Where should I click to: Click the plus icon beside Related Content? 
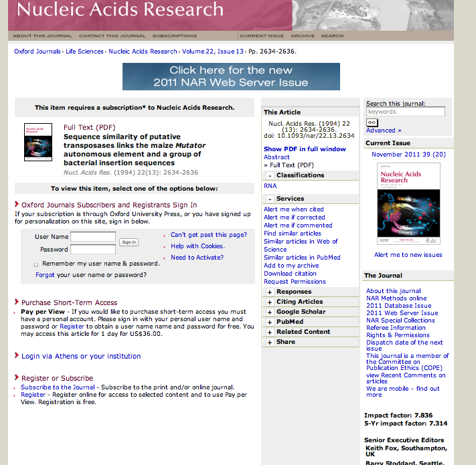coord(269,332)
